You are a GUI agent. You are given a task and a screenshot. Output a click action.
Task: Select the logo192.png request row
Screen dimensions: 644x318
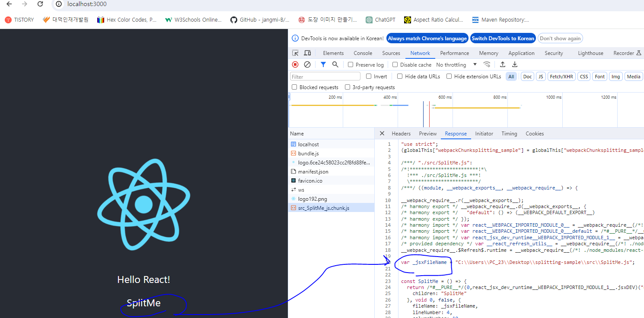click(331, 199)
